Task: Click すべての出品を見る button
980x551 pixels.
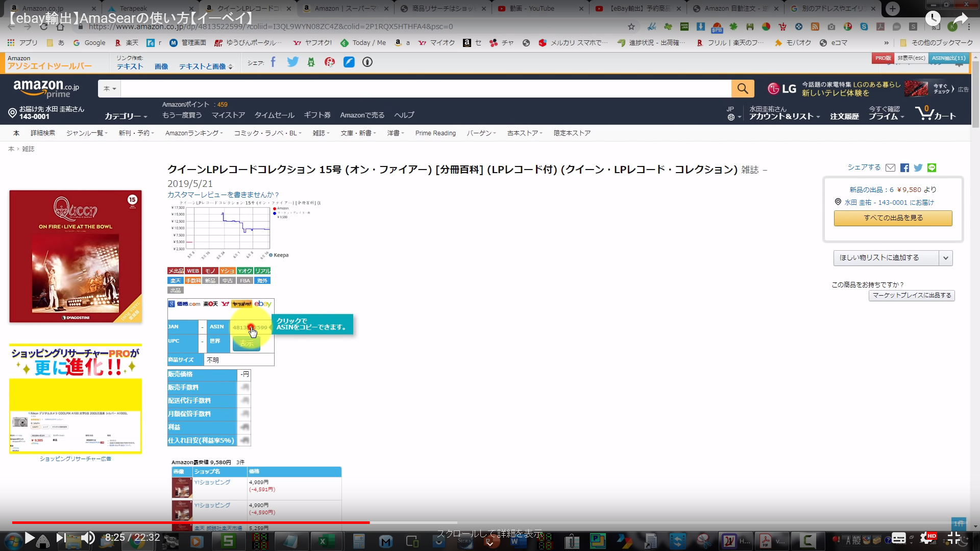Action: pos(893,218)
